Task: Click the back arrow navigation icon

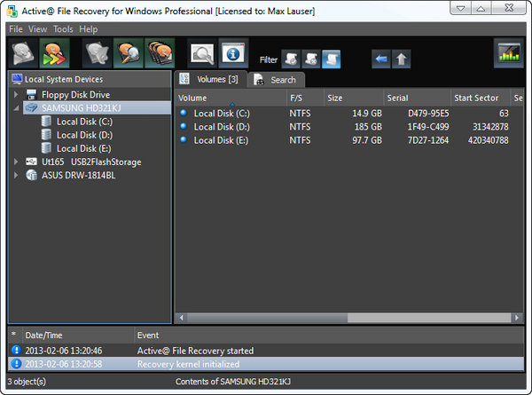Action: pos(381,59)
